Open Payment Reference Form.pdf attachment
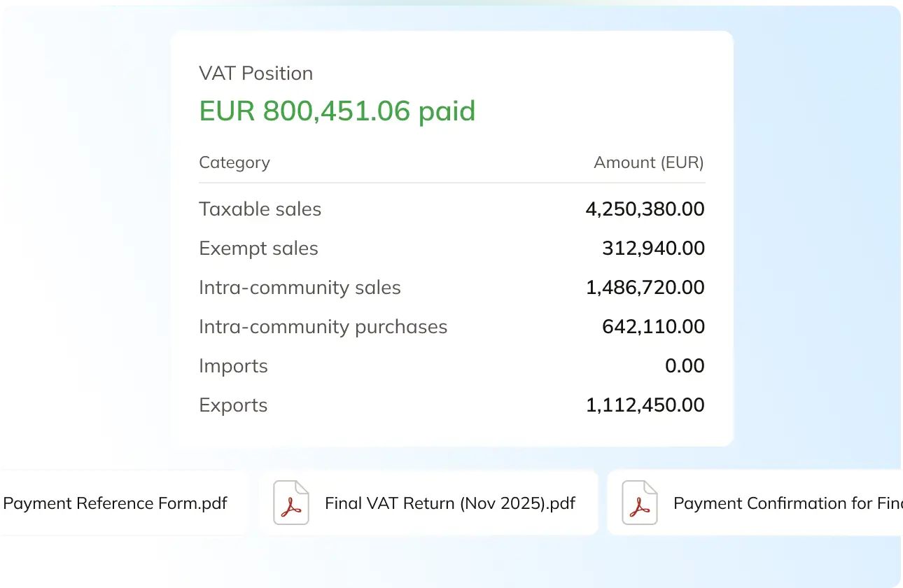903x588 pixels. tap(115, 503)
